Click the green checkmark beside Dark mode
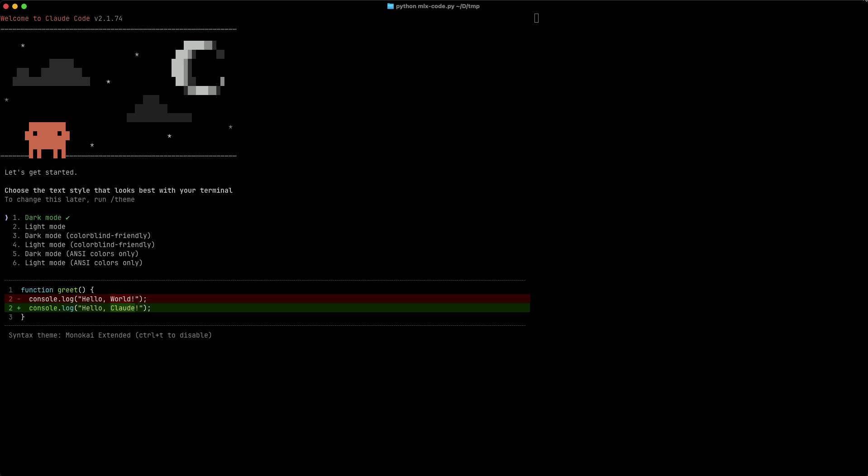Viewport: 868px width, 476px height. (x=67, y=218)
